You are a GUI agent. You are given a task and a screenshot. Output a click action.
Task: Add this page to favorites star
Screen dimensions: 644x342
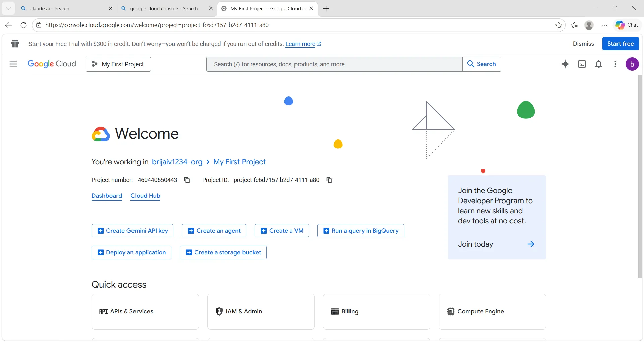(559, 25)
